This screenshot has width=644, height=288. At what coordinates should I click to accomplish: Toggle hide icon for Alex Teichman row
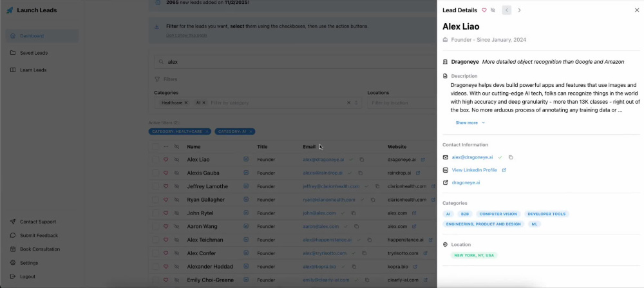click(176, 240)
